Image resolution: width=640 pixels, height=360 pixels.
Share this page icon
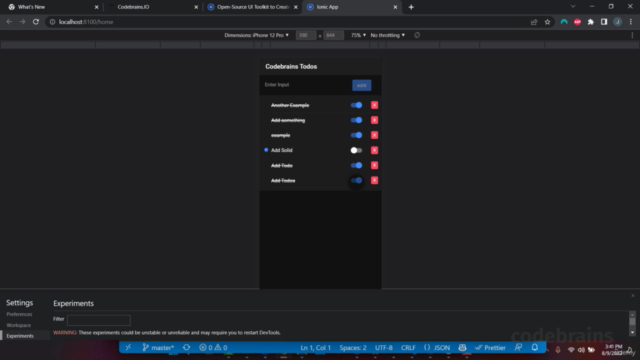click(534, 22)
